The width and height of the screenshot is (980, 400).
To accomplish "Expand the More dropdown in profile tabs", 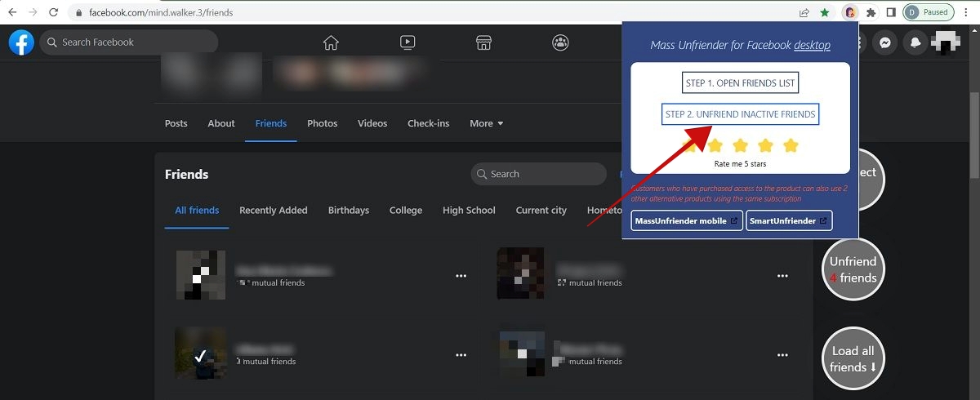I will (486, 123).
